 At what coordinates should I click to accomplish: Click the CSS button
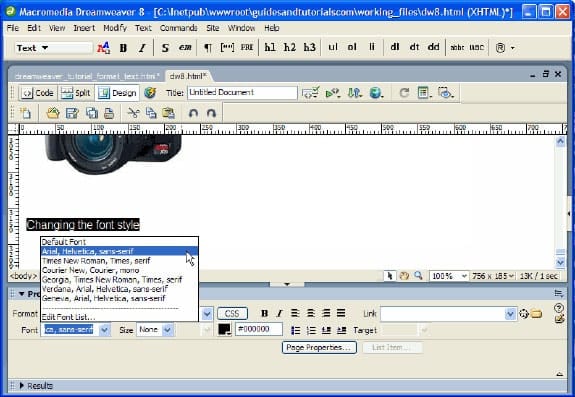(232, 313)
